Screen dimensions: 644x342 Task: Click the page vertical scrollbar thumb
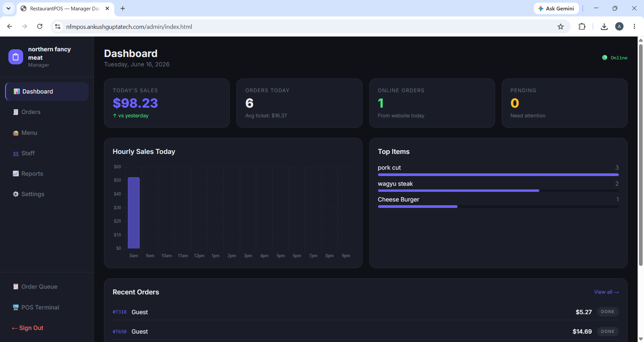pyautogui.click(x=641, y=154)
